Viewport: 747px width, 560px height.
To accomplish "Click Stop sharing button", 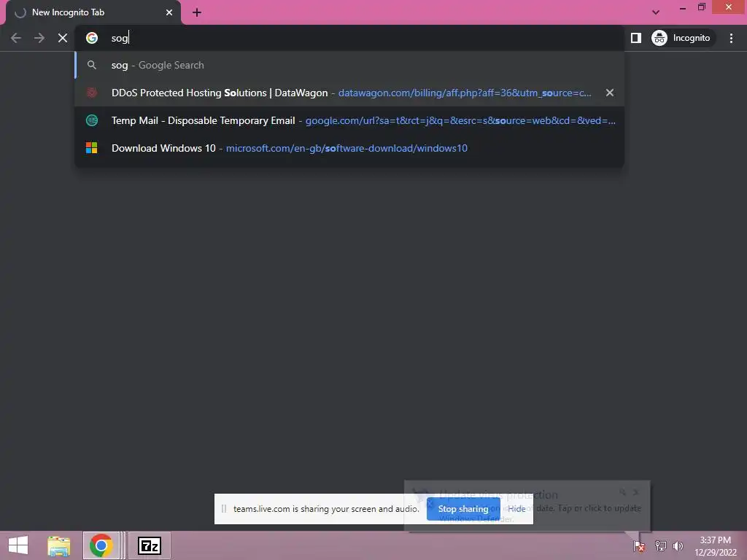I will pos(463,508).
